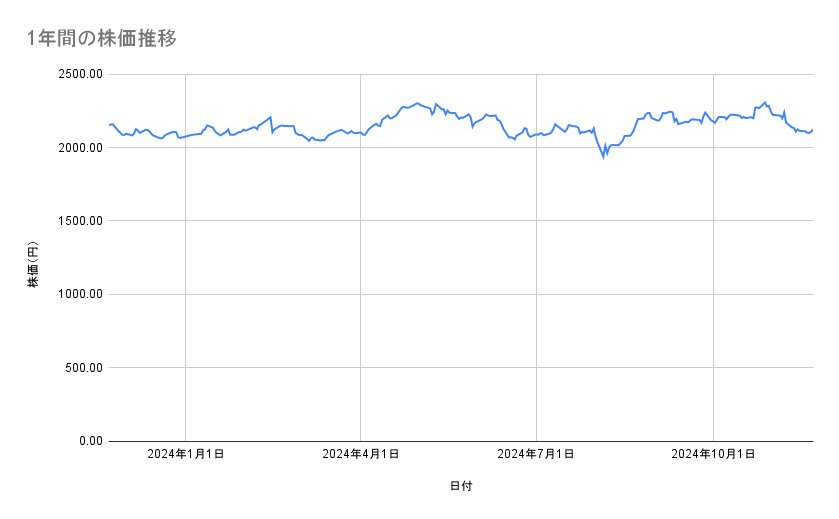Select the vertical axis title "株価(円)"
839x519 pixels.
pyautogui.click(x=32, y=265)
